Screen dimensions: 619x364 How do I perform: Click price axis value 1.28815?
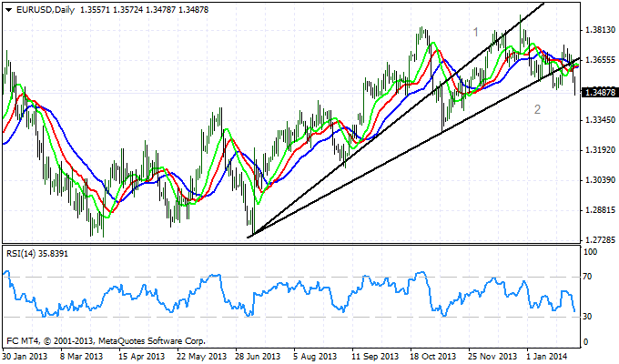click(x=601, y=210)
